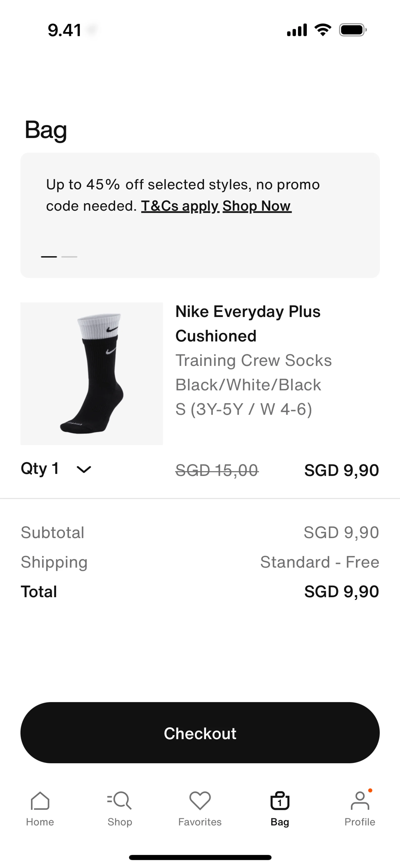Open the Shop search icon
The height and width of the screenshot is (868, 400).
pyautogui.click(x=120, y=801)
